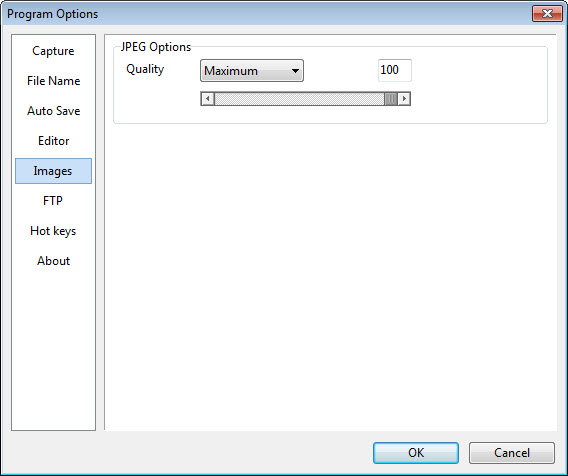This screenshot has width=568, height=476.
Task: Switch to the File Name tab
Action: (53, 81)
